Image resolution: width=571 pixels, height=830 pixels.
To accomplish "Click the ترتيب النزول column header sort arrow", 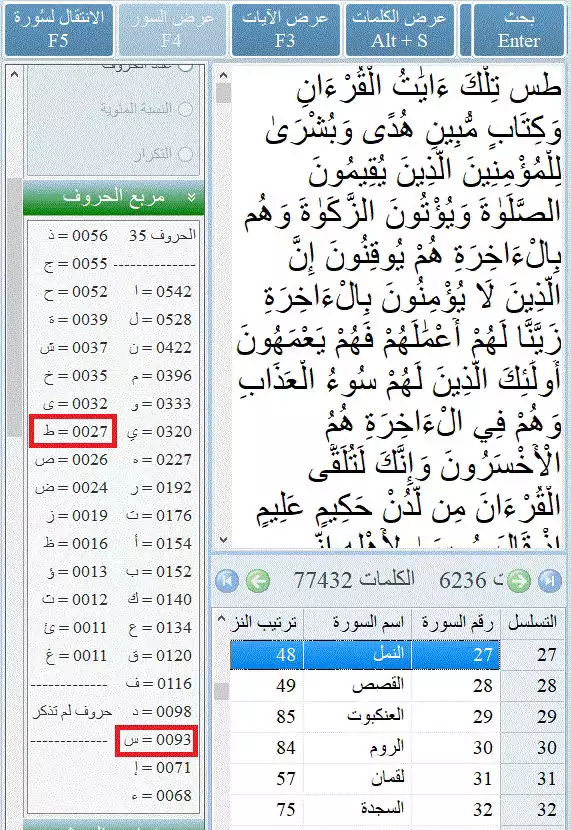I will (x=222, y=619).
